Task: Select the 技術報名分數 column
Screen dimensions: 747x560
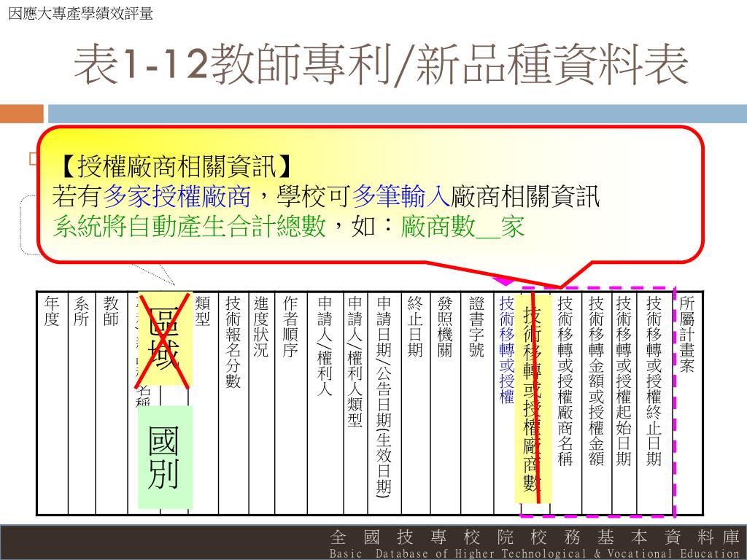Action: coord(233,342)
